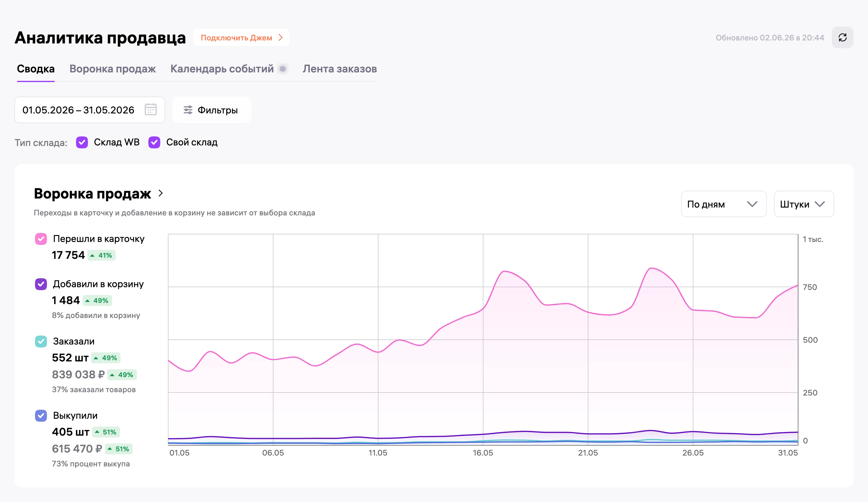Click the 552 шт orders value
Image resolution: width=868 pixels, height=502 pixels.
point(70,358)
